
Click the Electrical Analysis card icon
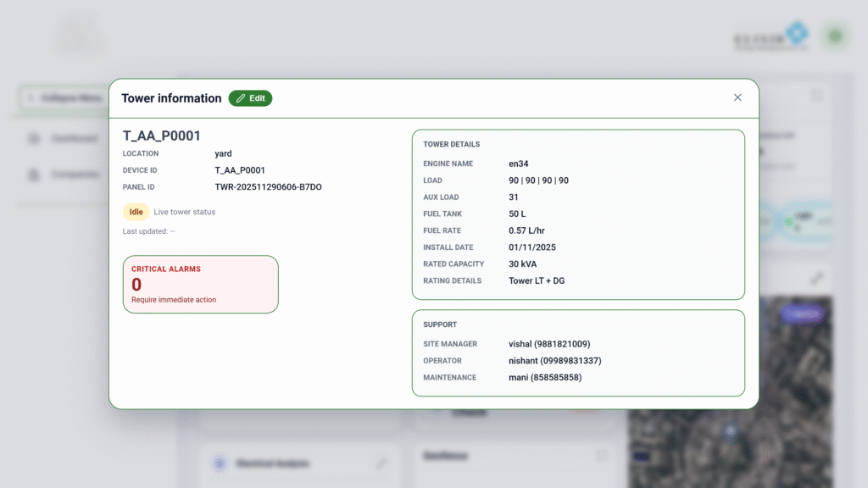click(x=219, y=463)
